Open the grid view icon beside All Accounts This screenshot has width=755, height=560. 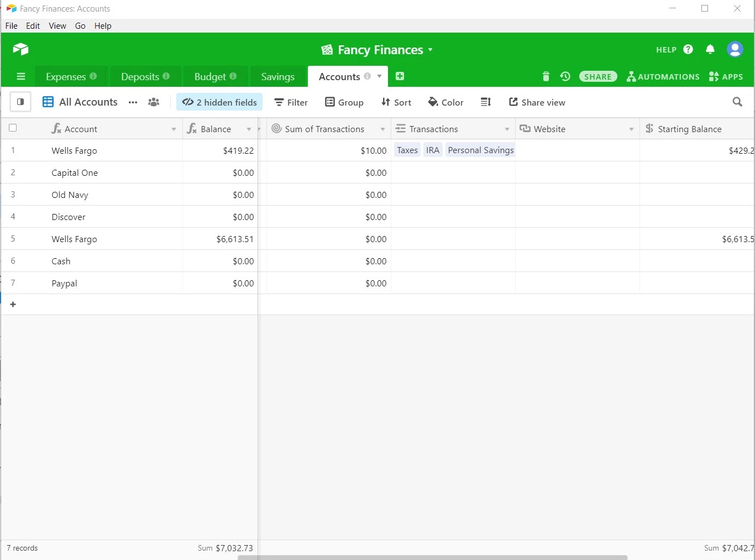pyautogui.click(x=48, y=102)
